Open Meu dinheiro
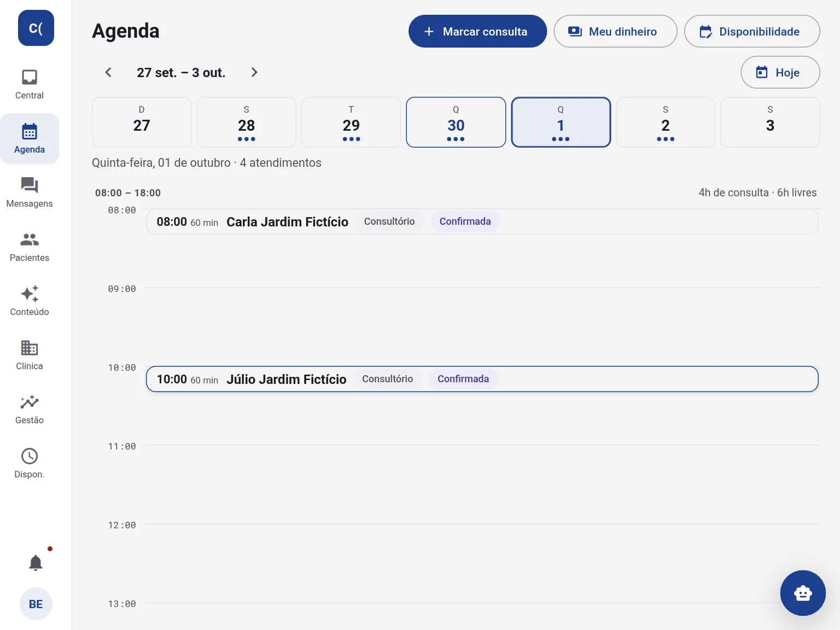The height and width of the screenshot is (630, 840). (615, 31)
